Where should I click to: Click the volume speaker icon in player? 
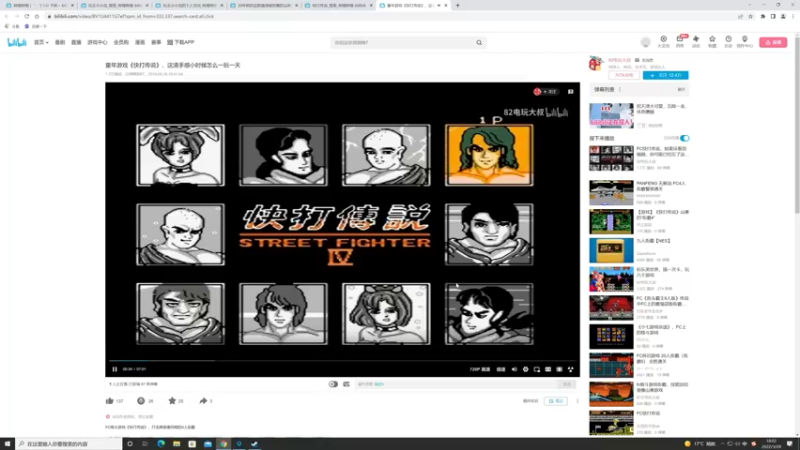point(514,369)
